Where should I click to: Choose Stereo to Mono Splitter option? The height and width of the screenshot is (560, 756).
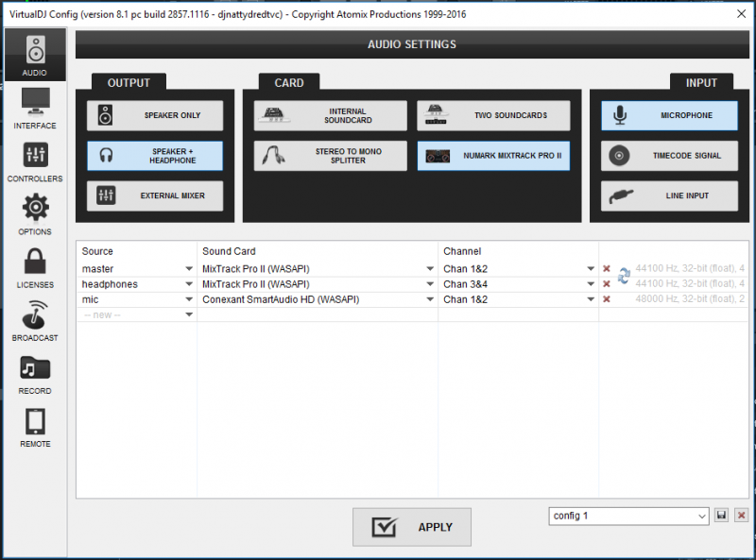[330, 156]
